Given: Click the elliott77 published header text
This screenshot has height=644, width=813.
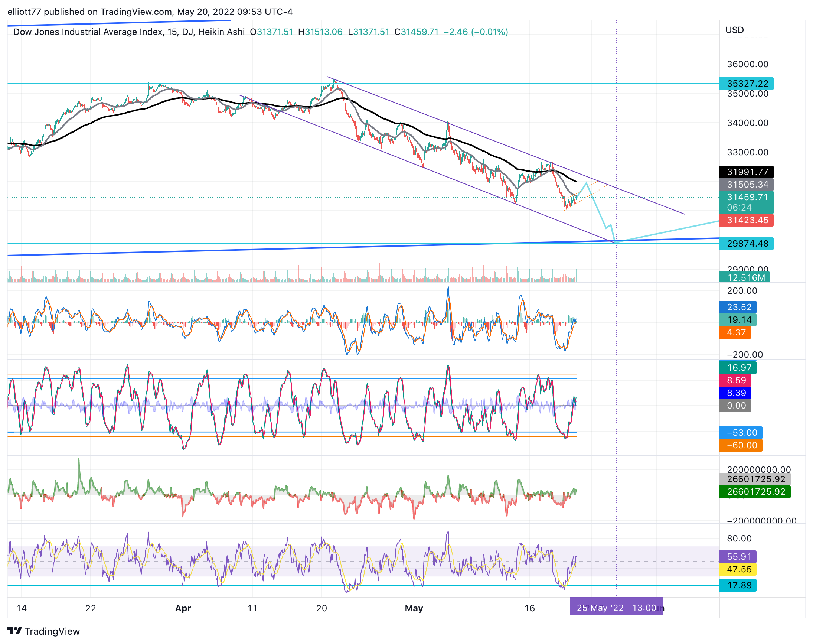Looking at the screenshot, I should pos(150,12).
